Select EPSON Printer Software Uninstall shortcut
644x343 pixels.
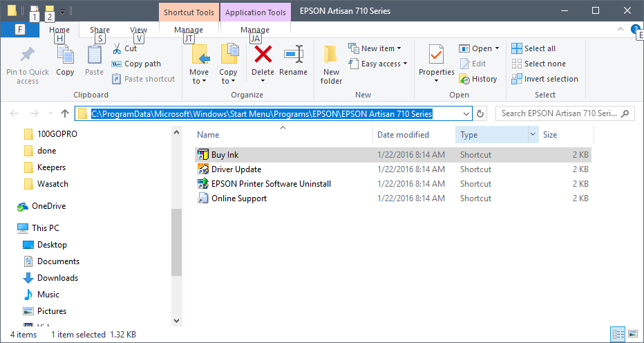pos(393,184)
